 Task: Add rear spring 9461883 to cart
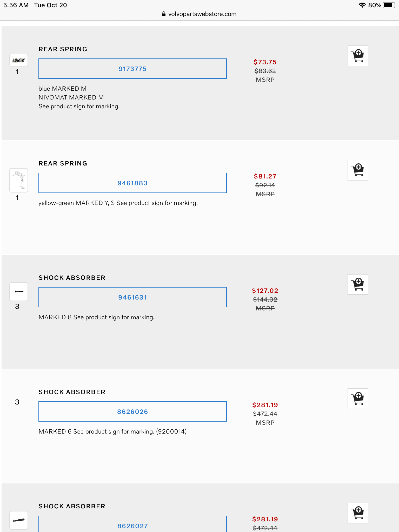(x=358, y=170)
